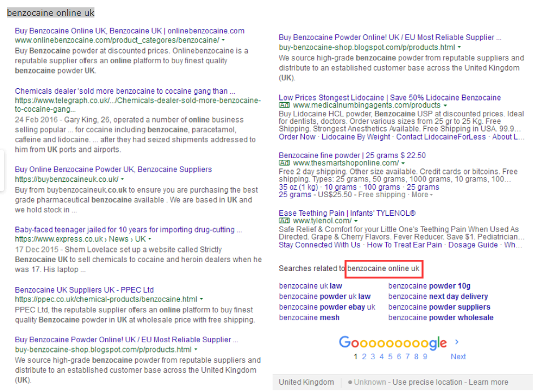Open 'Buy Online Benzocaine Powder UK, Benzocaine Suppliers' result

pos(113,169)
